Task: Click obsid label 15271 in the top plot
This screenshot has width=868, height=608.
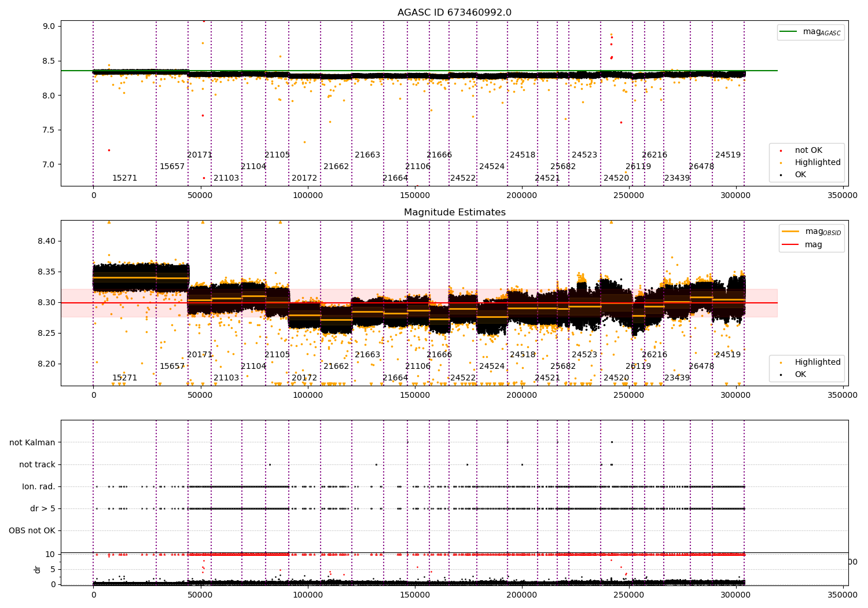Action: coord(124,178)
